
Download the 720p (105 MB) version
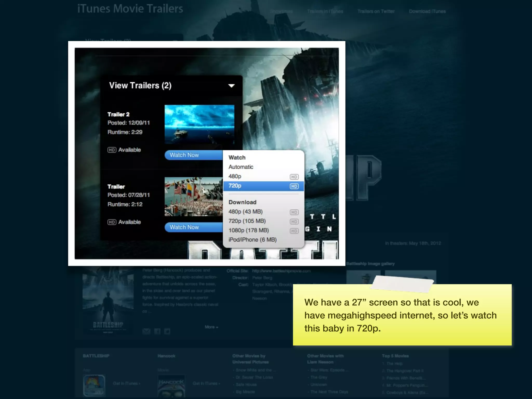pyautogui.click(x=263, y=221)
